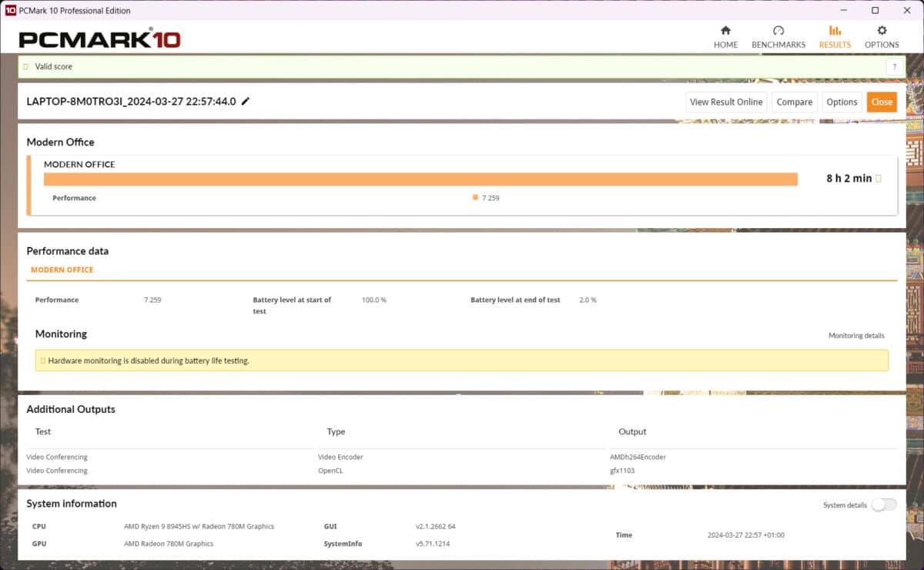Click the gfx1103 output value
The image size is (924, 570).
[x=621, y=471]
